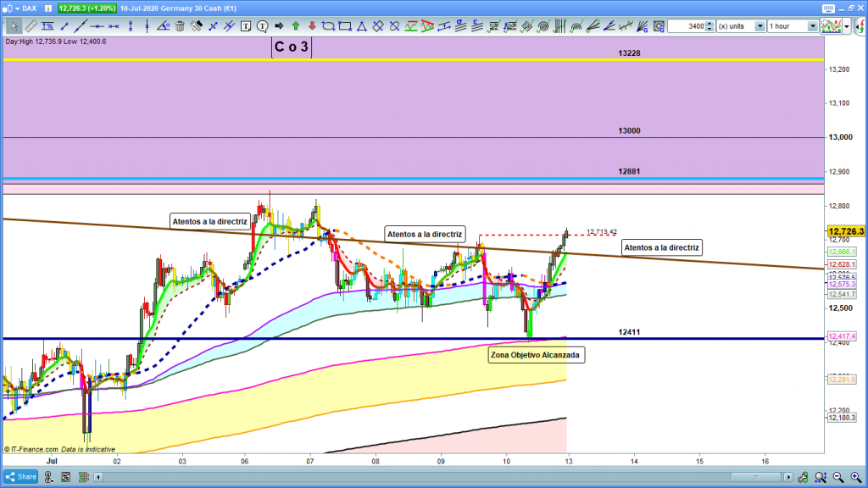
Task: Increase the units value with stepper
Action: 711,24
